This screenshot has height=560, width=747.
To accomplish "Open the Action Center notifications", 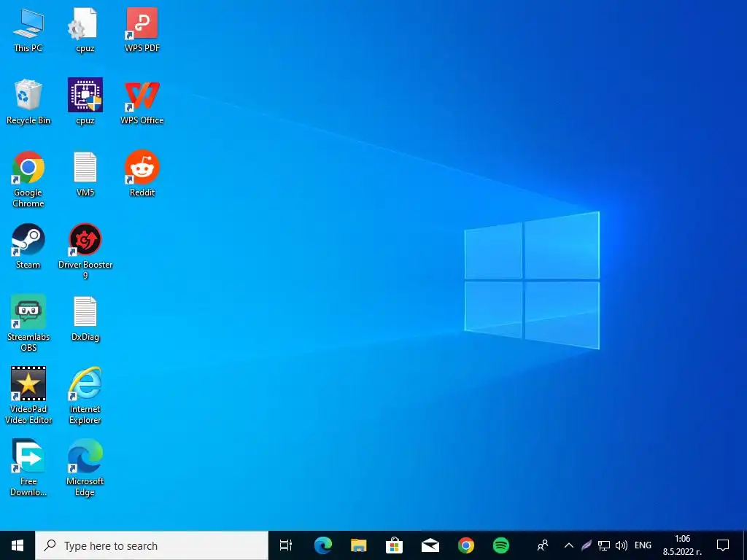I will point(723,545).
